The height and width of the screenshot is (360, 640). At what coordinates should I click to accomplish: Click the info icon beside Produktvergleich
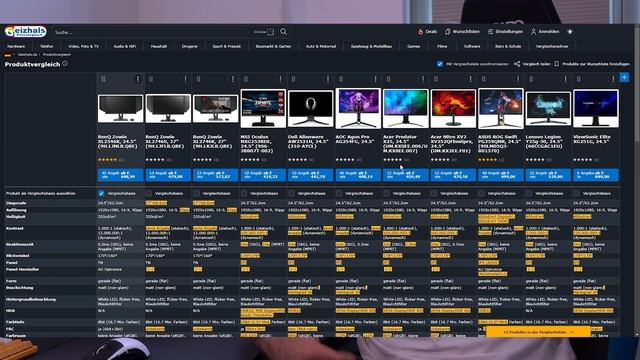point(65,64)
